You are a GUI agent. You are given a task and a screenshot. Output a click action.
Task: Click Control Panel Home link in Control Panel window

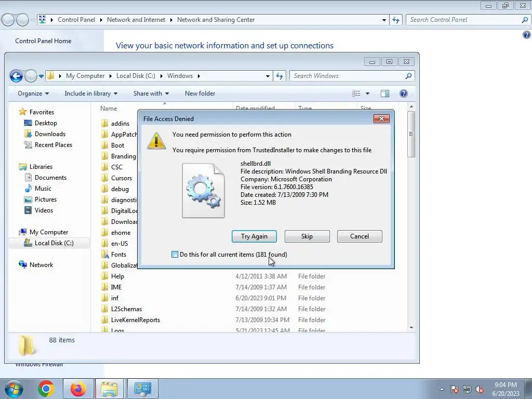click(43, 41)
